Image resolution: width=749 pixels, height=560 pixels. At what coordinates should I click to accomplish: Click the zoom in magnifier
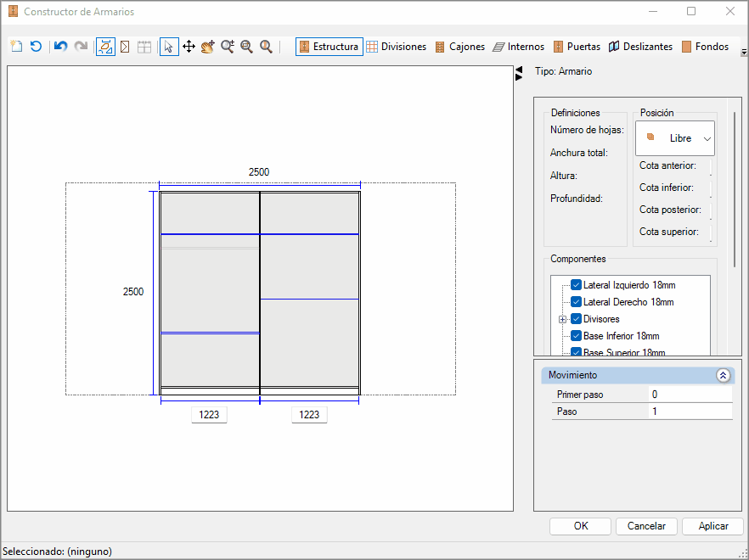tap(228, 47)
